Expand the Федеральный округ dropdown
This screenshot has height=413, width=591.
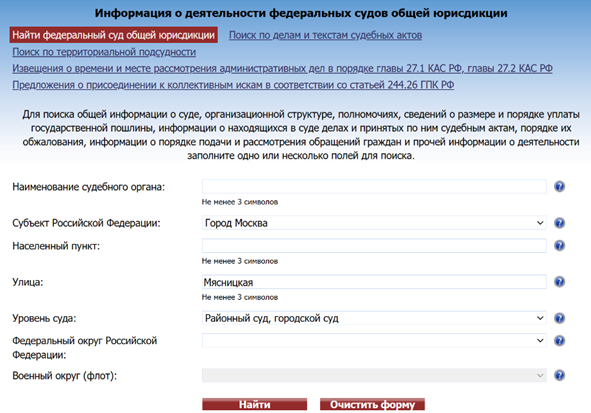point(374,341)
